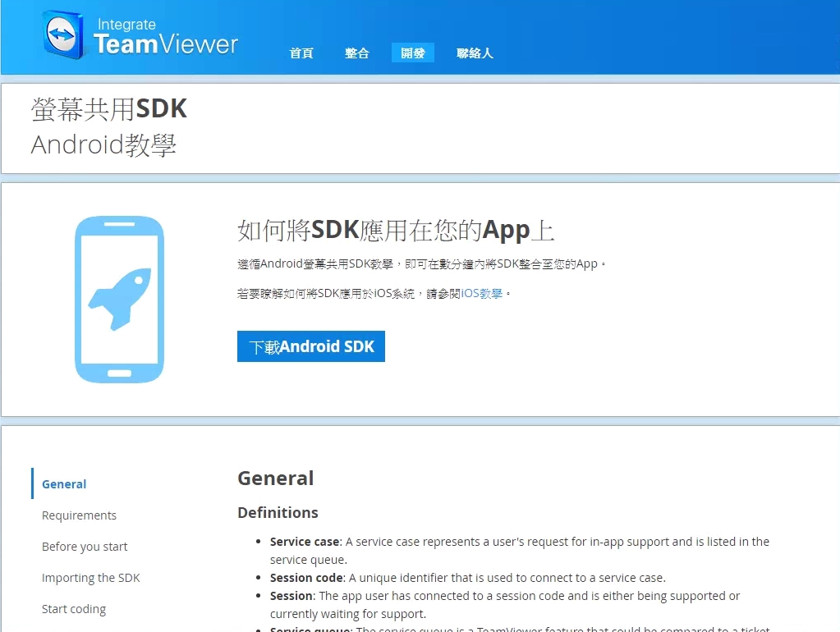Viewport: 840px width, 632px height.
Task: Open the Requirements sidebar entry
Action: coord(79,515)
